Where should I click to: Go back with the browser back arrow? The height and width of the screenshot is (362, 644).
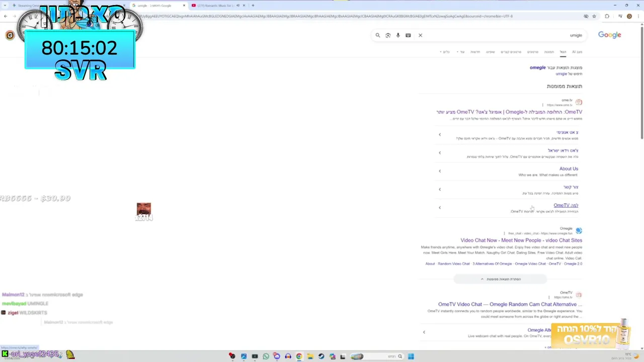coord(6,16)
